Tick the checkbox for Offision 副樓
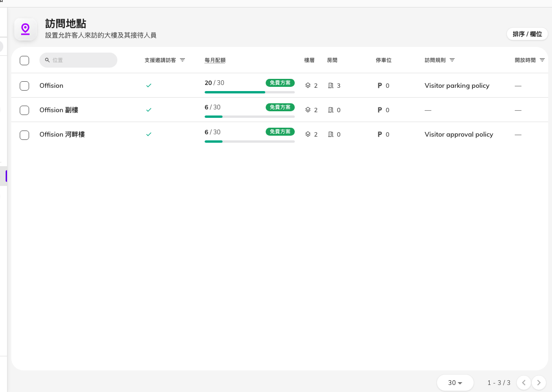Screen dimensions: 552x392 tap(24, 110)
